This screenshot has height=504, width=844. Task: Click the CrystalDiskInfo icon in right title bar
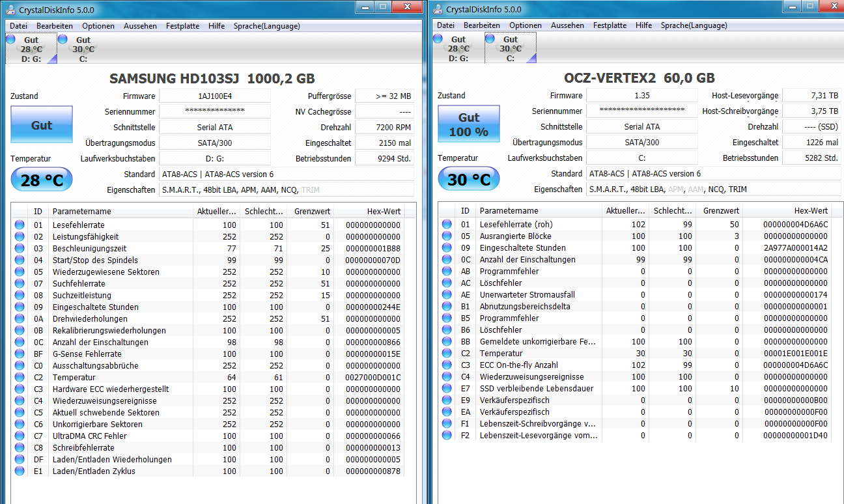coord(438,9)
